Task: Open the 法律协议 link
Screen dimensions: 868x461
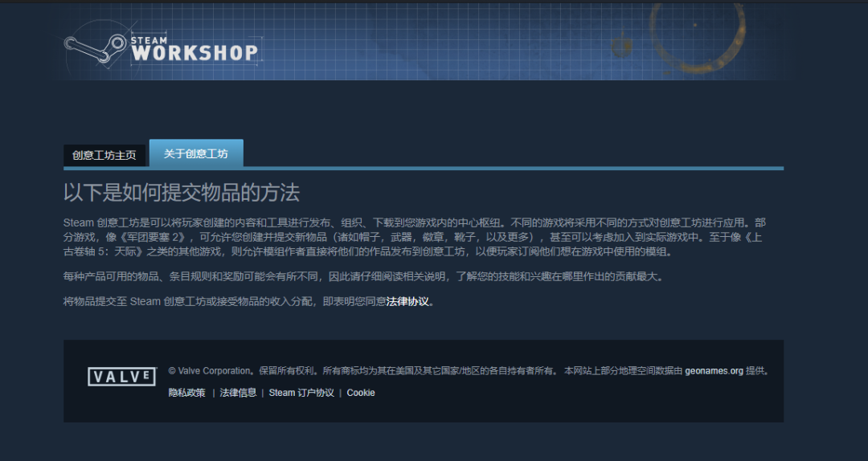Action: pyautogui.click(x=407, y=302)
